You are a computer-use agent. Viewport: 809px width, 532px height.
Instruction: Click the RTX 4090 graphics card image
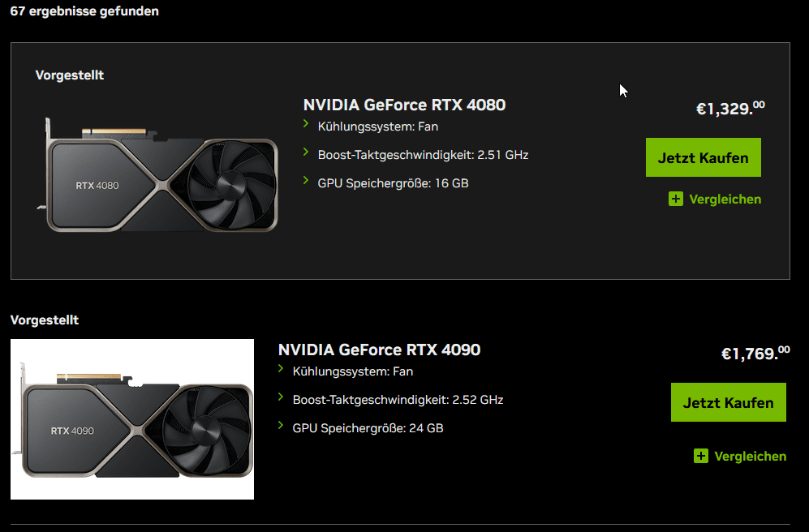click(132, 419)
